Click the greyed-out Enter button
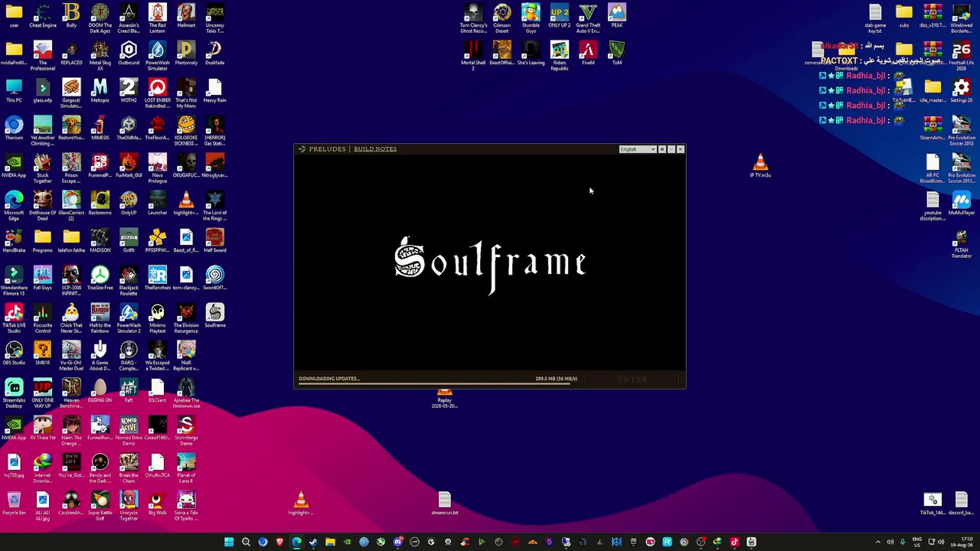 coord(632,379)
